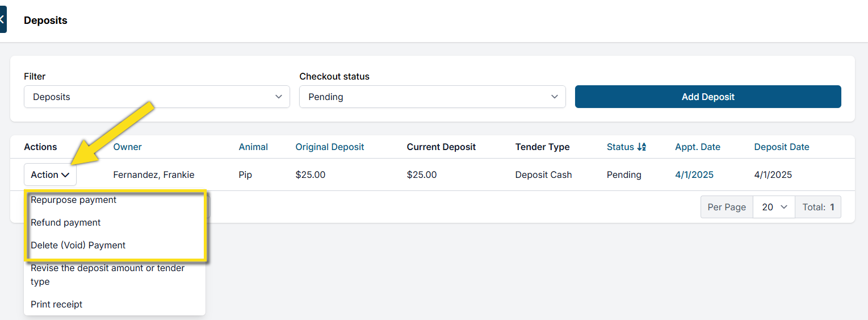The height and width of the screenshot is (320, 868).
Task: Open the Checkout status dropdown
Action: [x=432, y=97]
